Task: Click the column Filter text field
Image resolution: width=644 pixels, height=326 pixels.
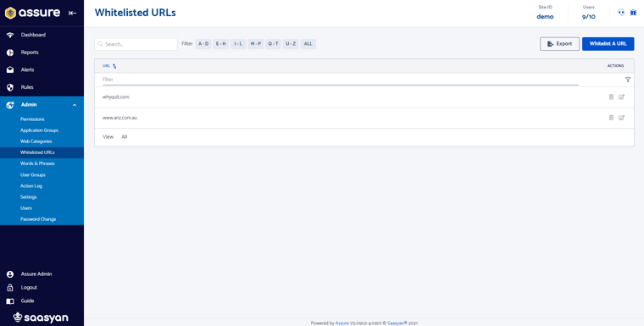Action: (341, 80)
